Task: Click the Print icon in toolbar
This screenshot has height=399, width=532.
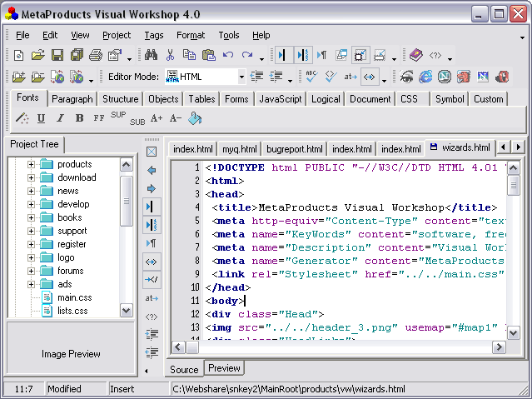Action: coord(96,56)
